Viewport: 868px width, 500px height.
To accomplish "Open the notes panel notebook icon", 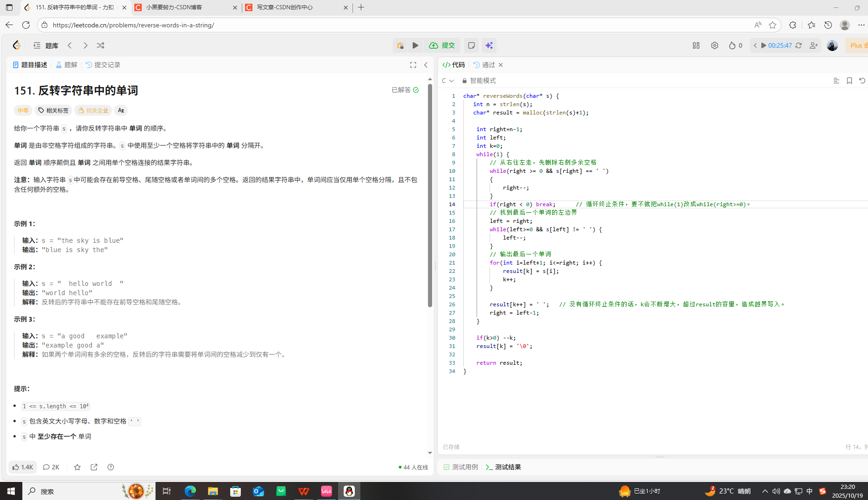I will (471, 45).
